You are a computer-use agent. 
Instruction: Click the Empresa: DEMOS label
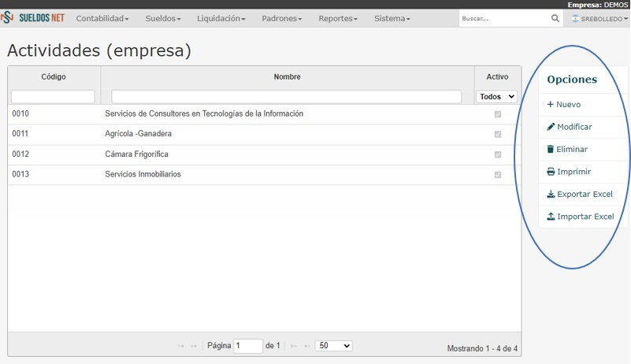[598, 5]
